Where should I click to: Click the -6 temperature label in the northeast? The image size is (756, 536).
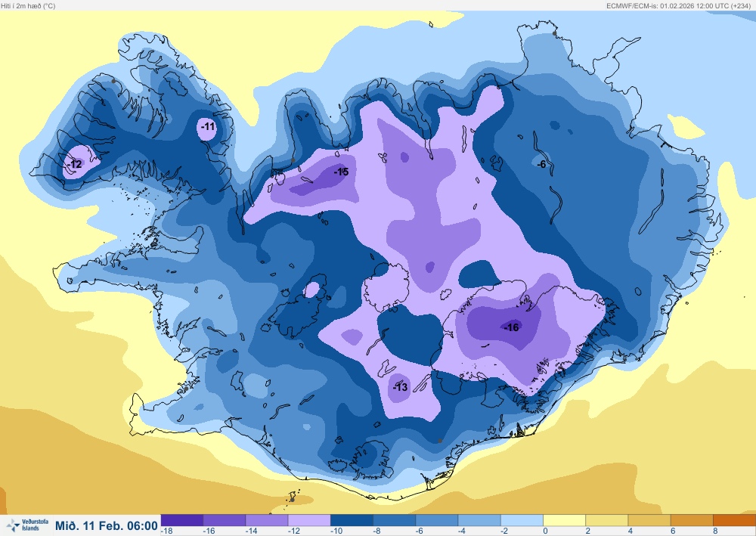[541, 164]
